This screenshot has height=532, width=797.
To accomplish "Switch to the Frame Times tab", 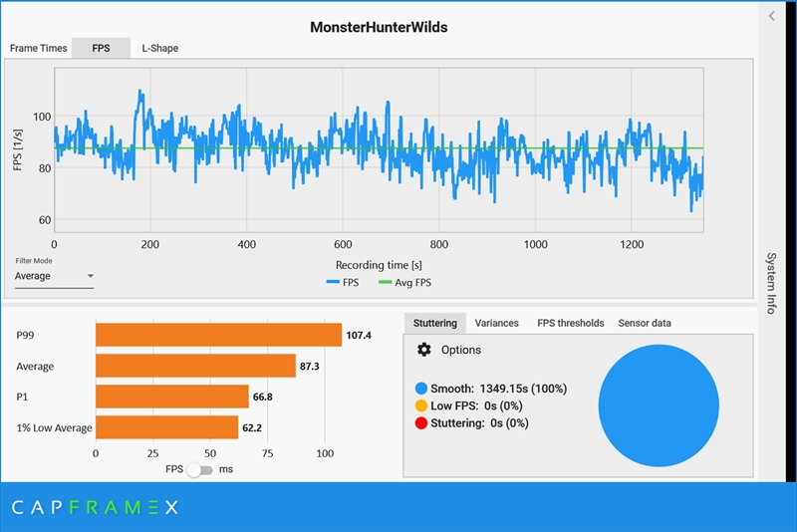I will 38,48.
